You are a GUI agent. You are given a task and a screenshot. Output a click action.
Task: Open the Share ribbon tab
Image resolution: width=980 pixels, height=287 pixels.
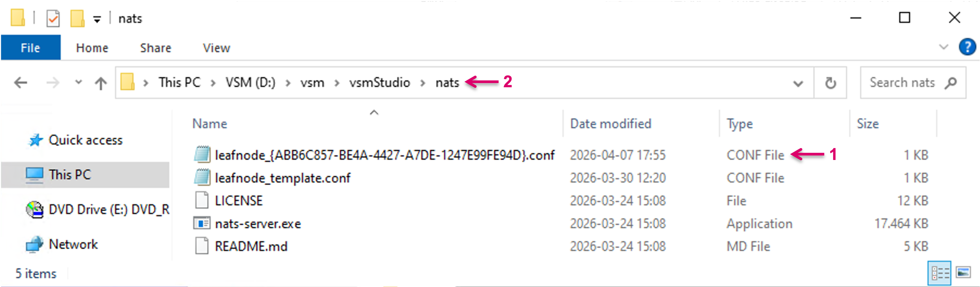click(155, 48)
